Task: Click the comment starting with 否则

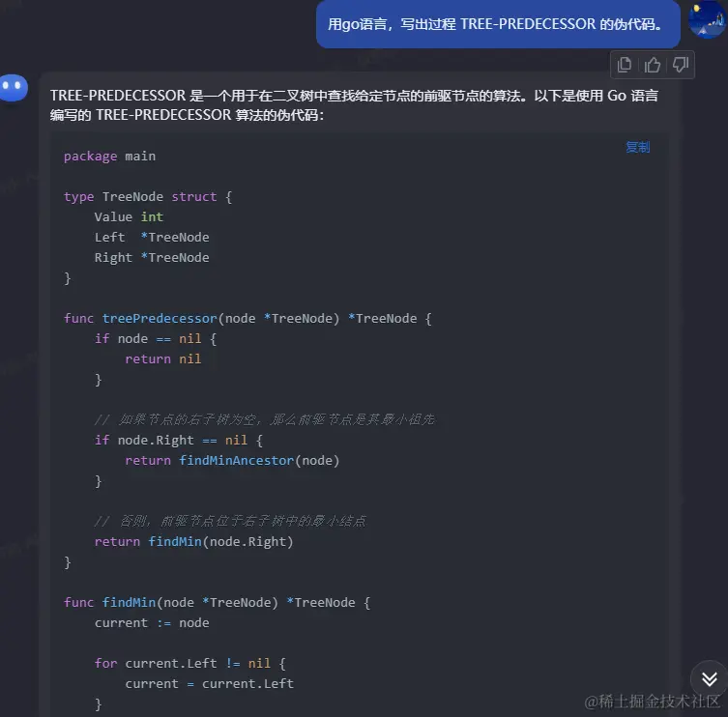Action: [230, 521]
